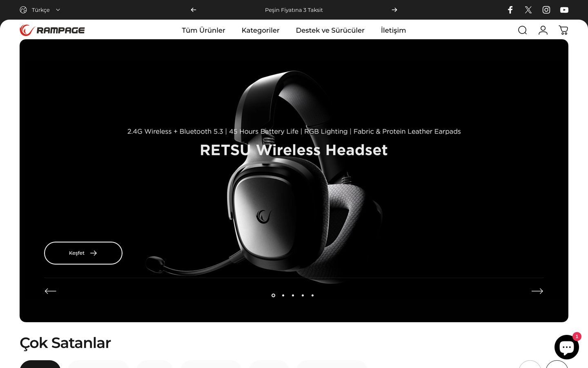
Task: Open the Facebook social link icon
Action: click(x=510, y=10)
